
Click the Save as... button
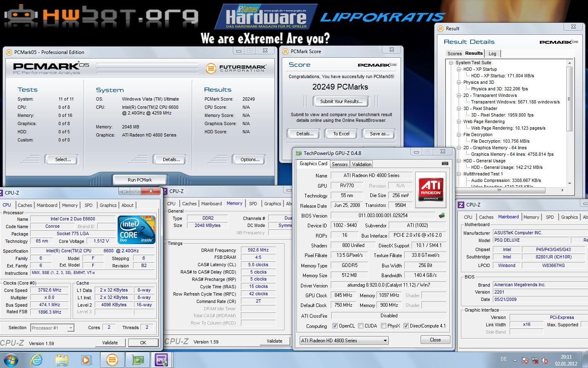coord(379,134)
